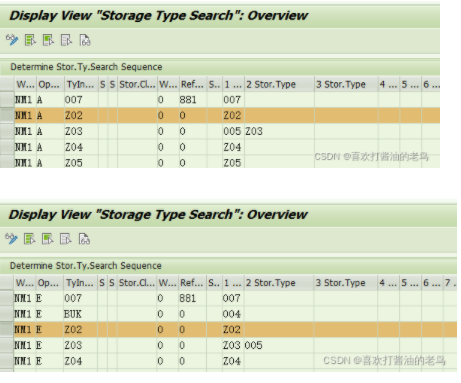
Task: Select row marker for NM1 A 007 row
Action: click(x=7, y=100)
